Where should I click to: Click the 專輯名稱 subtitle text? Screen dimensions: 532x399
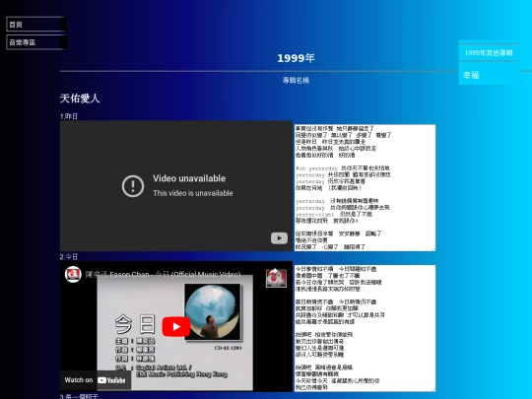tap(296, 81)
